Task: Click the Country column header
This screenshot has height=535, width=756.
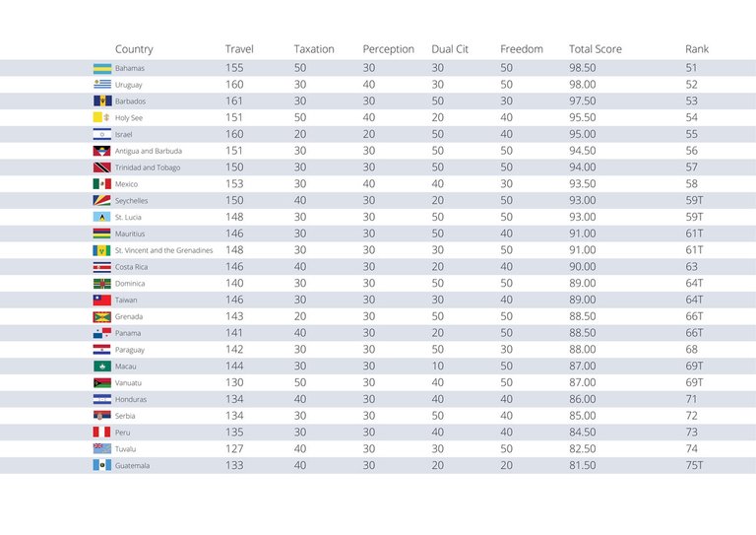Action: coord(134,49)
